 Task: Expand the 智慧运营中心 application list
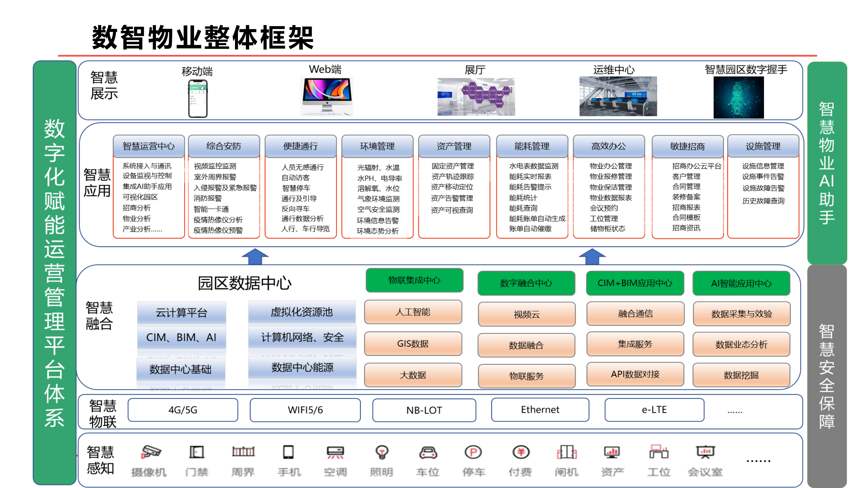[149, 146]
